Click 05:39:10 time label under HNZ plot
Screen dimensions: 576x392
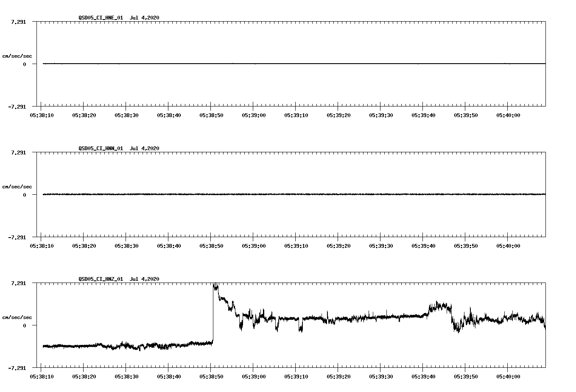tap(296, 376)
